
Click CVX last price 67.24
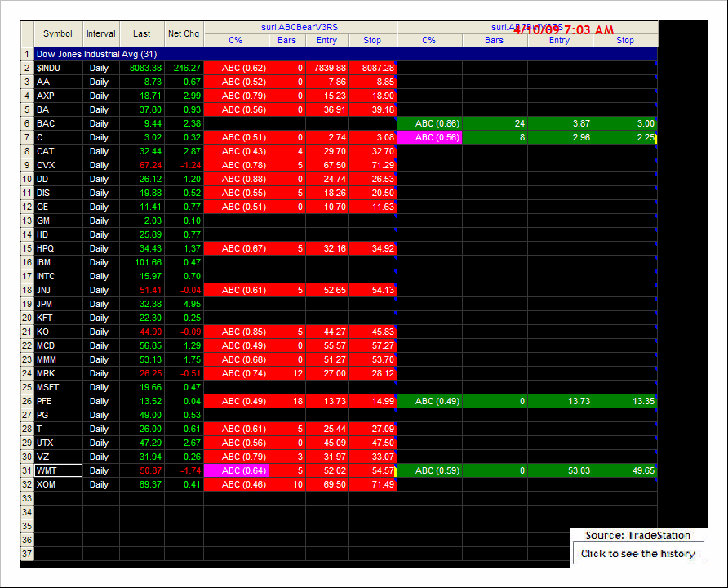(x=142, y=165)
